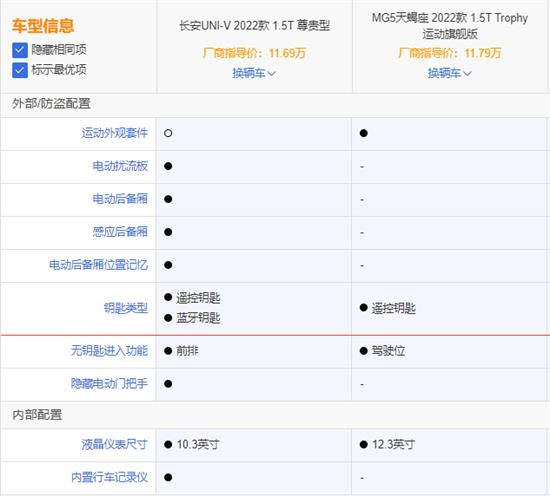The image size is (550, 496).
Task: Click the 驾驶位 keyless entry value
Action: (x=388, y=351)
